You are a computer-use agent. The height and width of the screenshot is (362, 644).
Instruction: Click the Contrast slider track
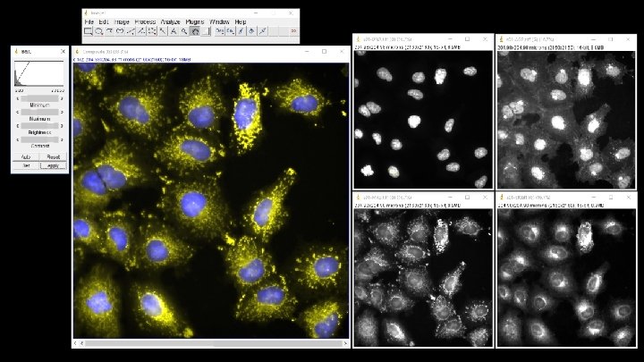(39, 139)
